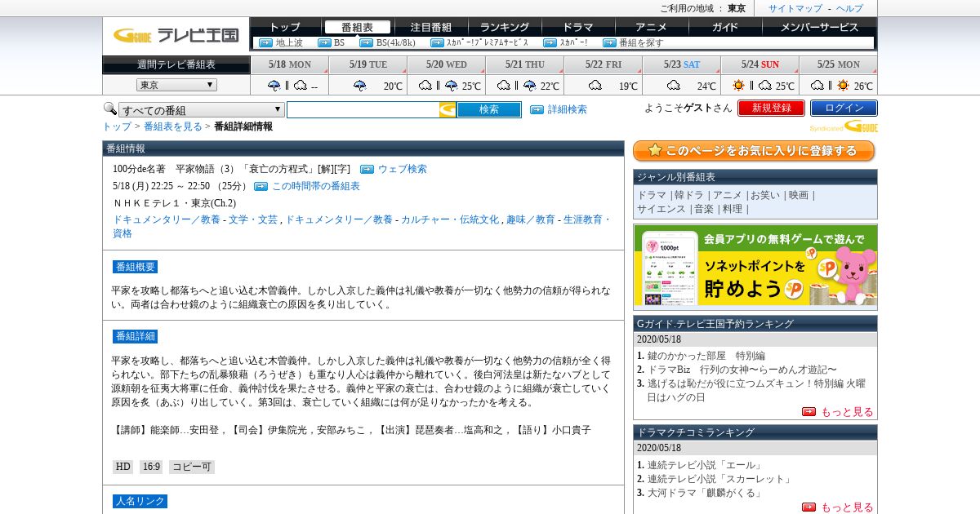Click the 新規登録 button
The image size is (980, 514).
[771, 108]
